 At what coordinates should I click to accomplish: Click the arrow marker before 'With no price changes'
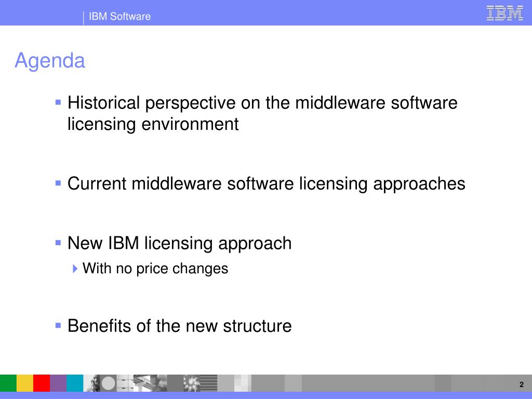click(x=75, y=269)
